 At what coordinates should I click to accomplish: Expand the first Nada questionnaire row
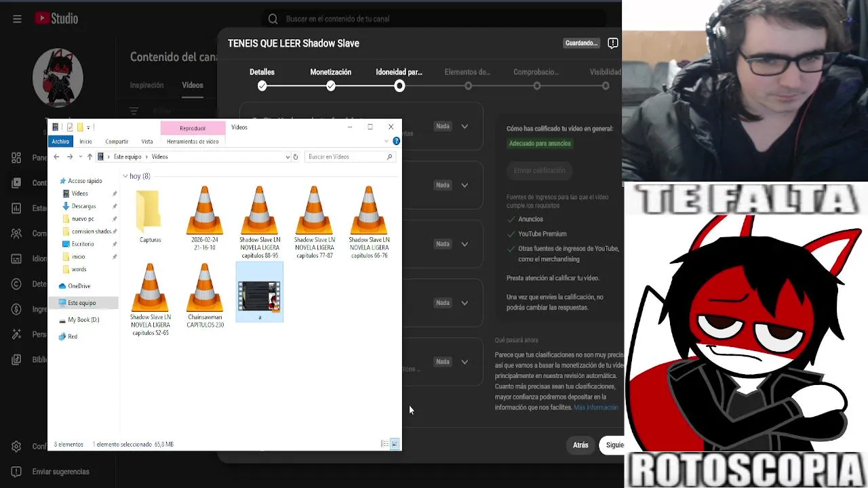(x=465, y=126)
